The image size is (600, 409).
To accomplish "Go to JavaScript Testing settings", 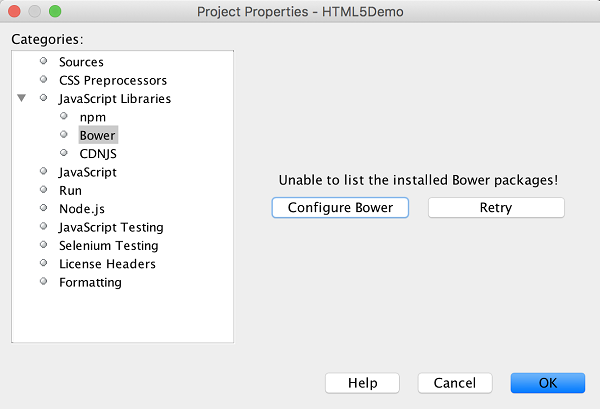I will tap(111, 227).
